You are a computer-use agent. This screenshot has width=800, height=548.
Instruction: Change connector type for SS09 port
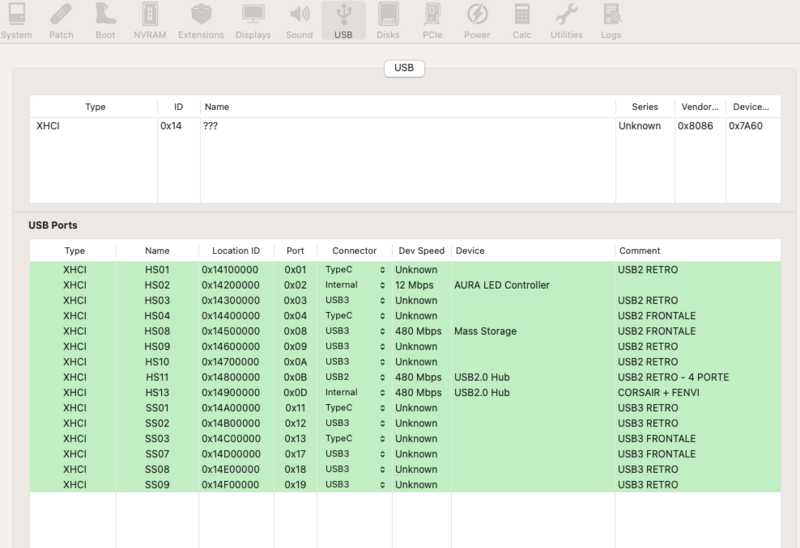[x=355, y=484]
